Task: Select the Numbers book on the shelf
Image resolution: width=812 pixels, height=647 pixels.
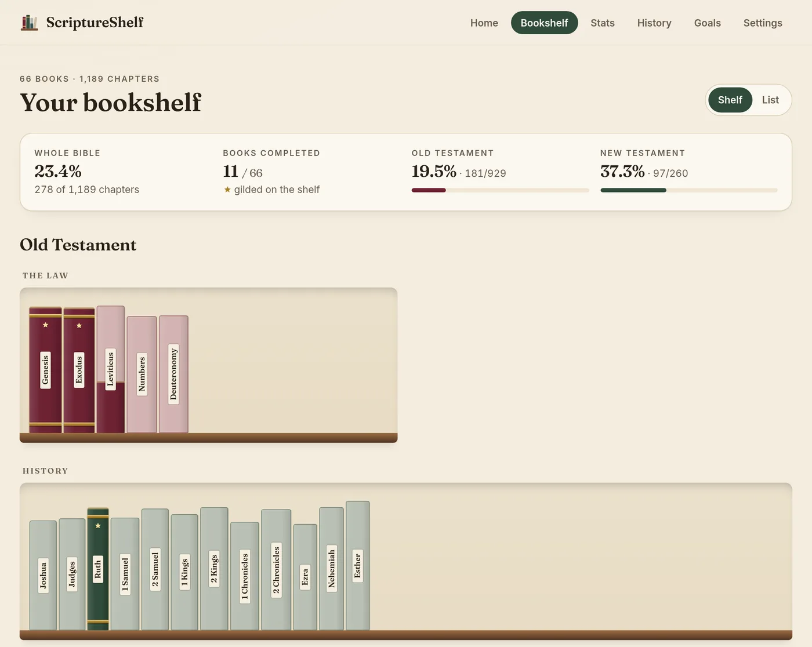Action: [x=142, y=375]
